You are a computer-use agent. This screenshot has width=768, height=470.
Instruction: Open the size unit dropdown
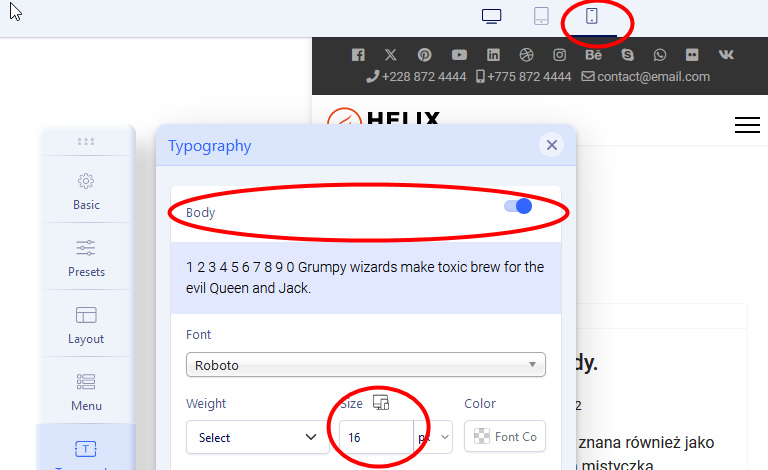click(433, 437)
